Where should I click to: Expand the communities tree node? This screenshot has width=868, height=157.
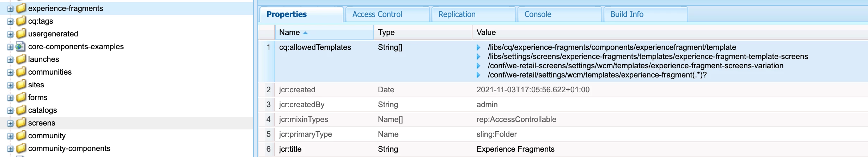[10, 72]
